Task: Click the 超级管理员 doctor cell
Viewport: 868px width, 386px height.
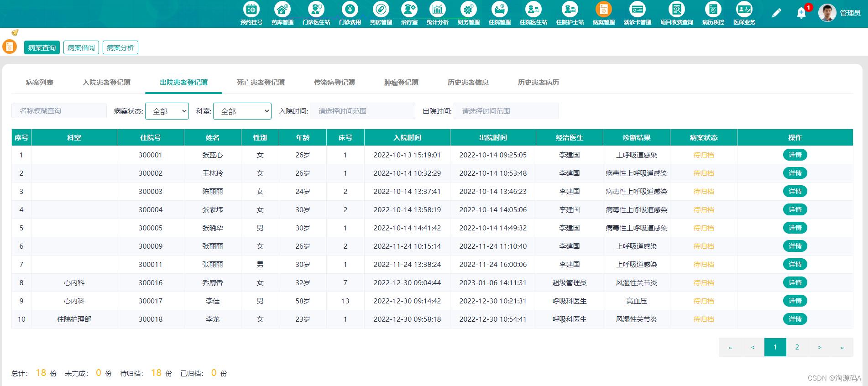Action: click(569, 282)
